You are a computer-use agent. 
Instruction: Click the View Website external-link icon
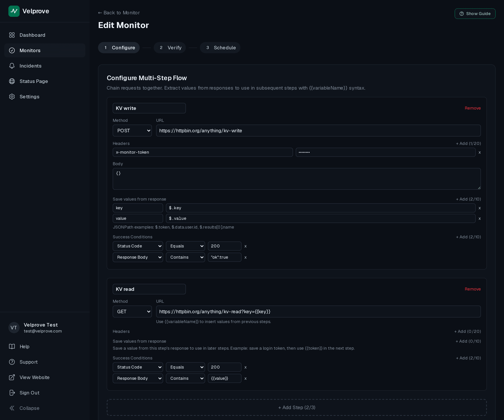tap(12, 377)
